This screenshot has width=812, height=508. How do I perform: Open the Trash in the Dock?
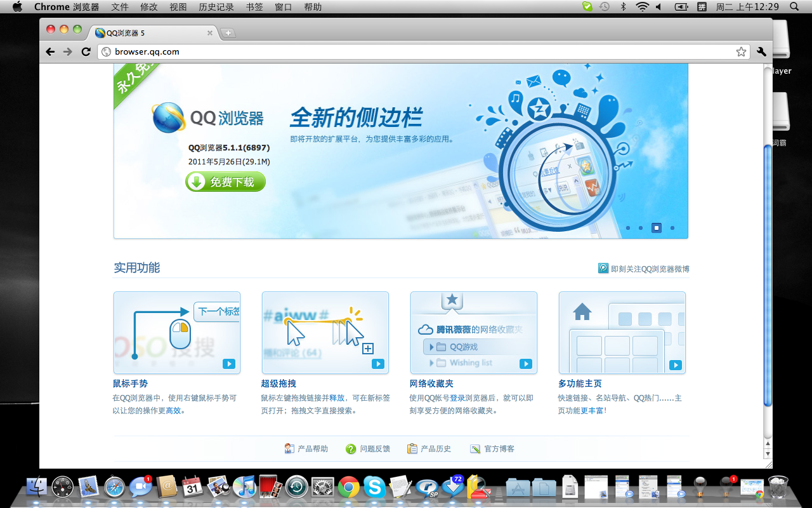coord(778,488)
